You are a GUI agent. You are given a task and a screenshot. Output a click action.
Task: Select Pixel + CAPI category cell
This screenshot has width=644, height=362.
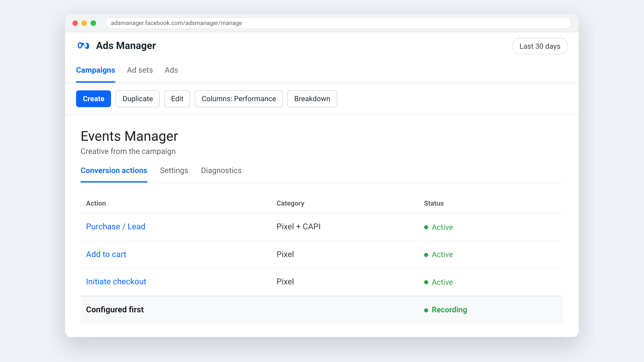coord(298,227)
